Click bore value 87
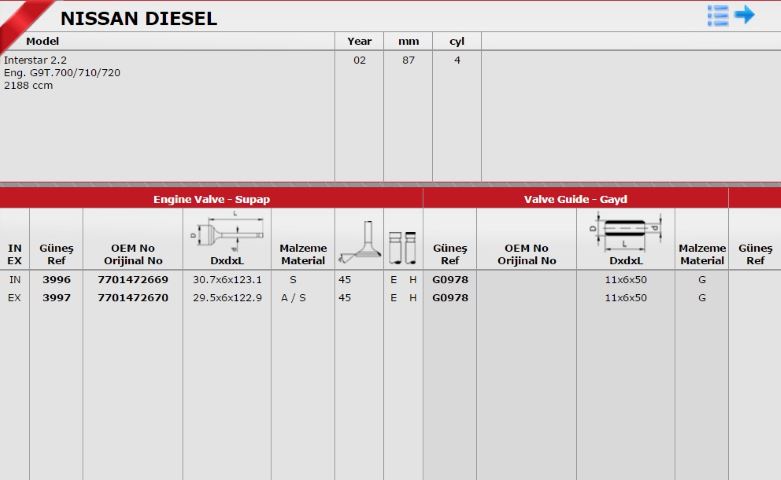 [x=408, y=60]
